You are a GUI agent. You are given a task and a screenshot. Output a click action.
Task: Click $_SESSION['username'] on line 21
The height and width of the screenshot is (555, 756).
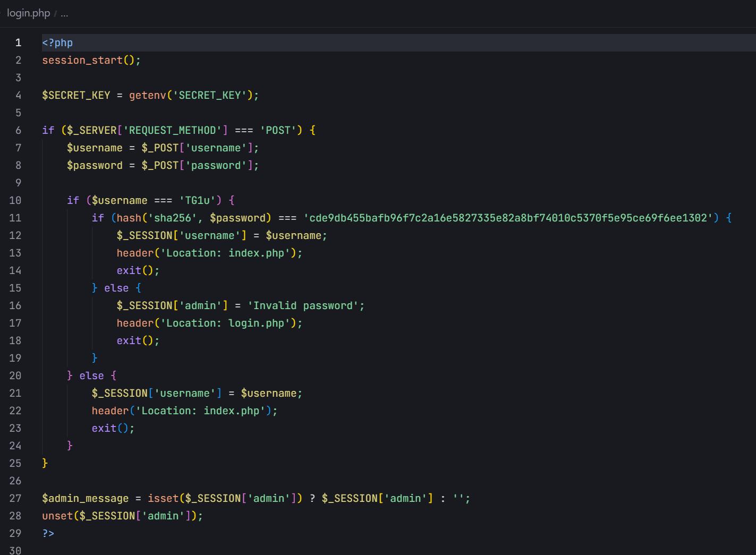click(157, 393)
